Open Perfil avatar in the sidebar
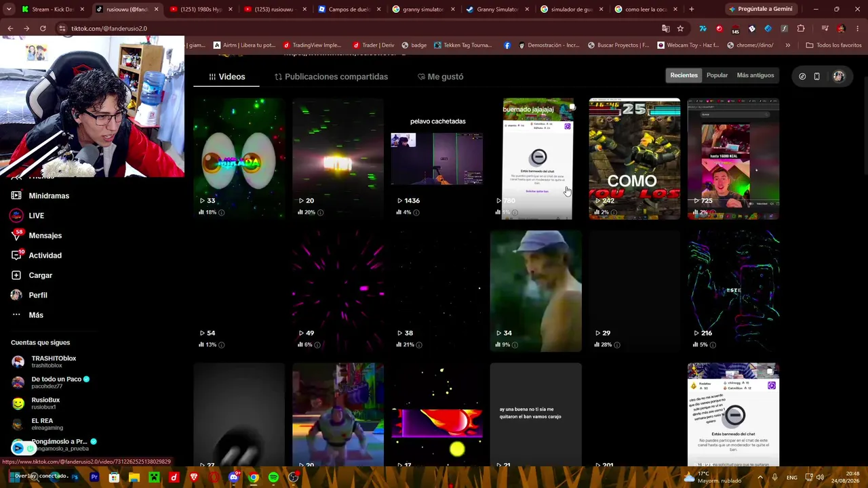The height and width of the screenshot is (488, 868). point(16,295)
